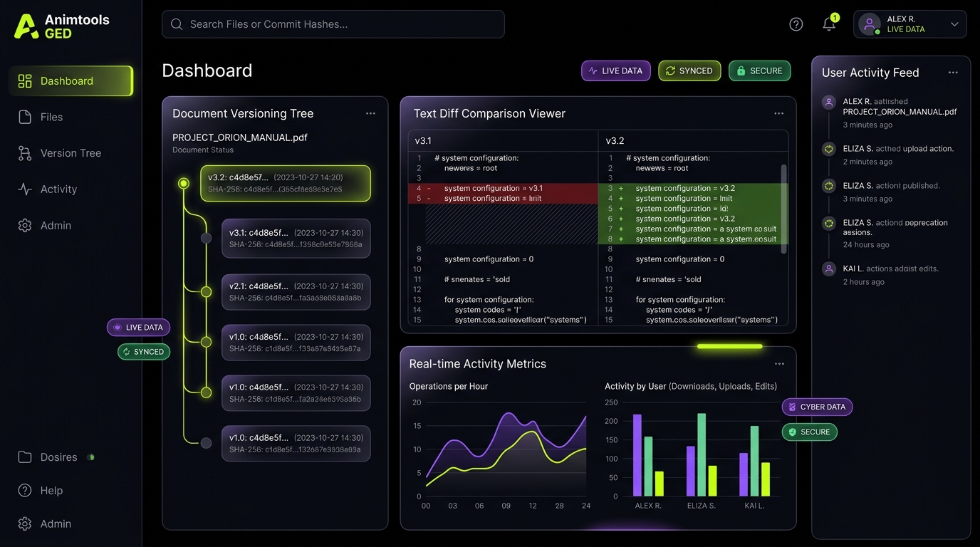Open Real-time Activity Metrics options menu
This screenshot has height=547, width=980.
[779, 364]
